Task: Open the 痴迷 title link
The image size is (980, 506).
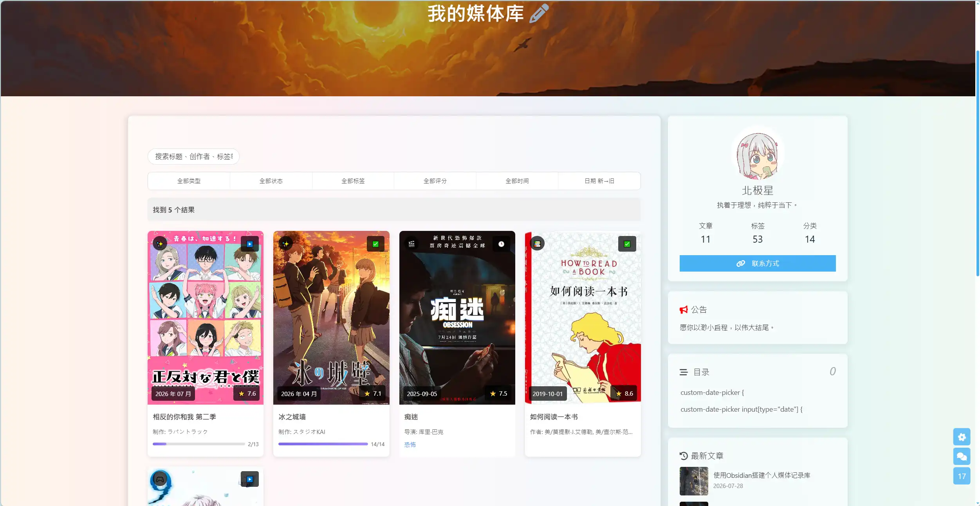Action: point(411,417)
